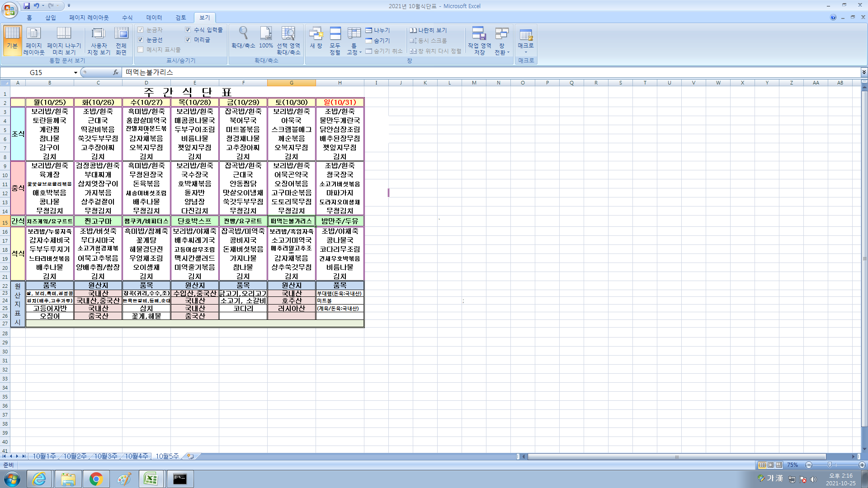Toggle the 머리글 checkbox
The width and height of the screenshot is (868, 488).
pos(188,40)
